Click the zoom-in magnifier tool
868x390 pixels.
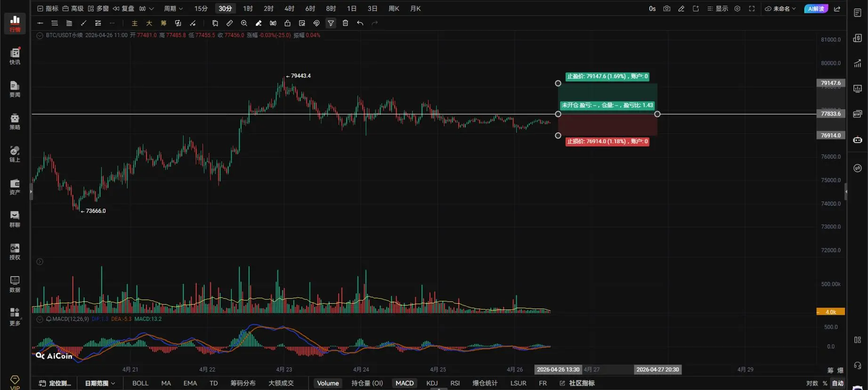pos(244,23)
